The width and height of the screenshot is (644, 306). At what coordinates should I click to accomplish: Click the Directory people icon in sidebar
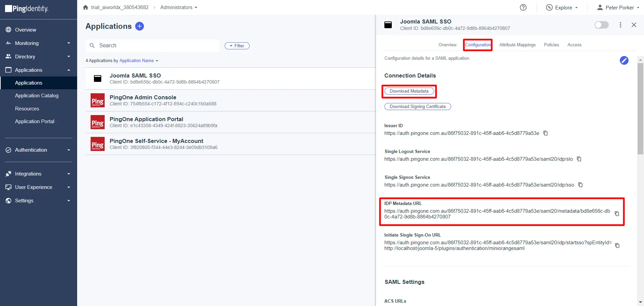8,56
